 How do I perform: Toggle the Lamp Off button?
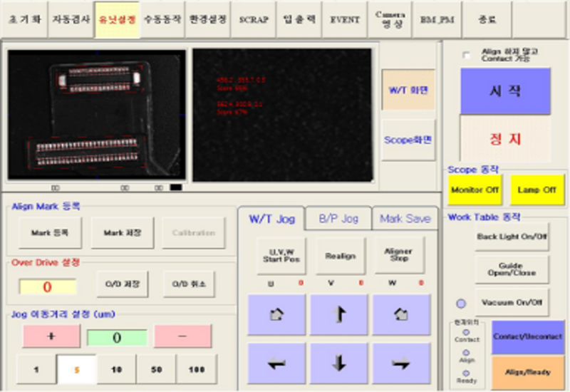point(537,190)
